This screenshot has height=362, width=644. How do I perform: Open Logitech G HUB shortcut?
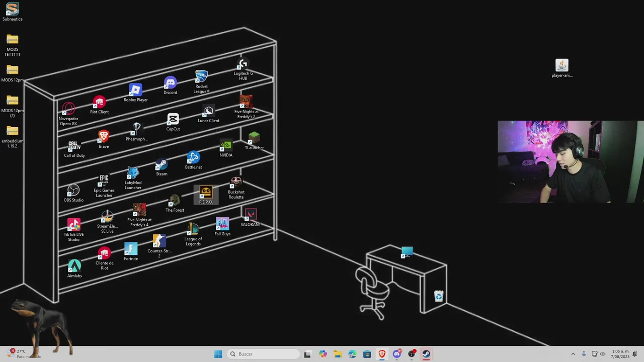(x=243, y=69)
